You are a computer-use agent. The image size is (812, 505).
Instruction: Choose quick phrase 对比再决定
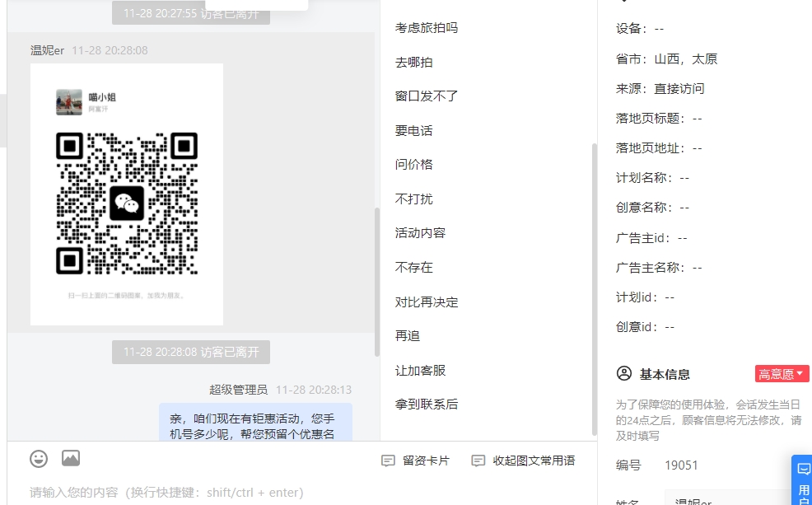click(x=427, y=302)
